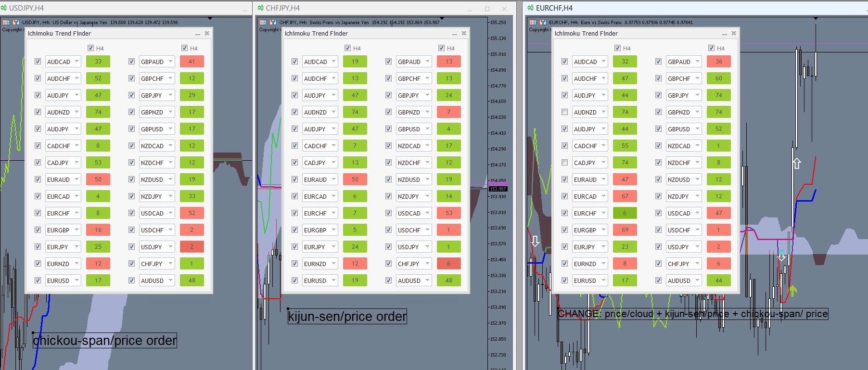Check the unchecked AUDNZD box in EURCHF panel
868x370 pixels.
pyautogui.click(x=564, y=112)
